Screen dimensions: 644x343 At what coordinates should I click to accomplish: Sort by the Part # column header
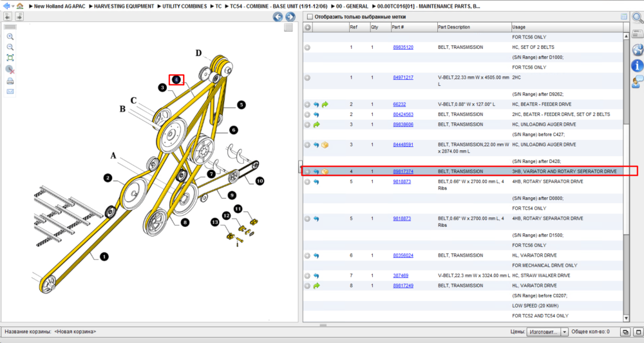(413, 27)
